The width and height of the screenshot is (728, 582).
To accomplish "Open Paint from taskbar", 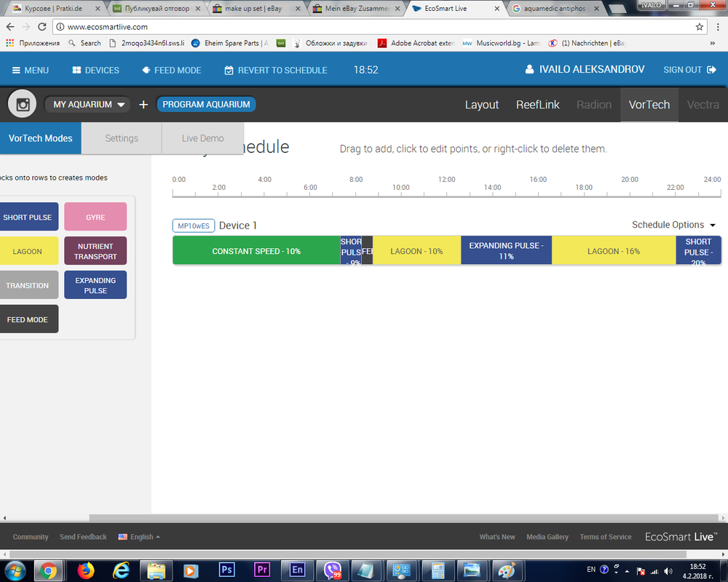I will point(507,570).
